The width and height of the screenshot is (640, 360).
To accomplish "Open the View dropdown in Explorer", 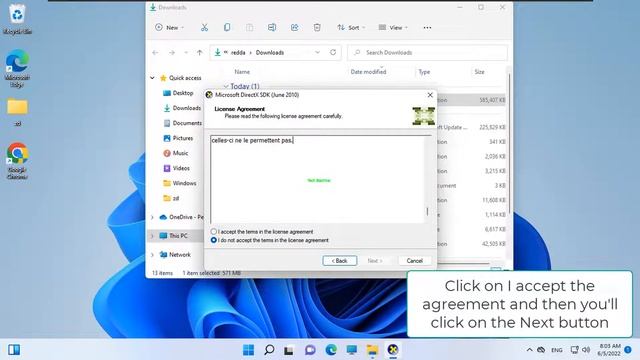I will 393,27.
